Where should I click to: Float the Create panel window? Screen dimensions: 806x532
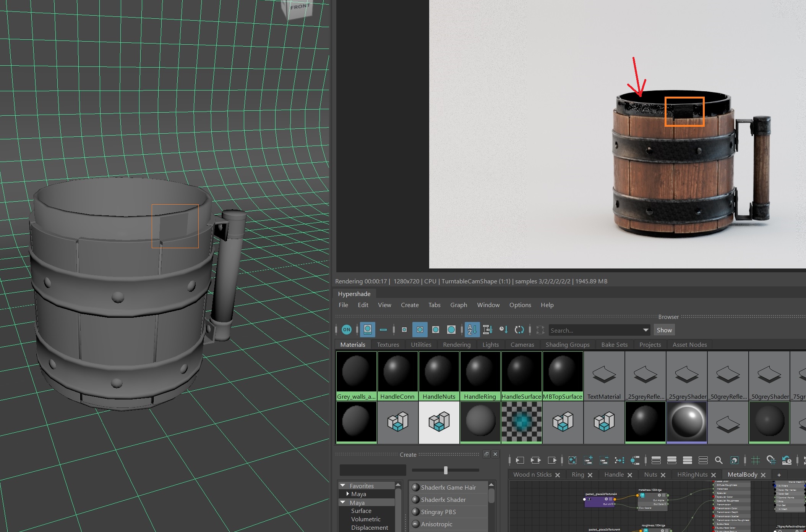[486, 454]
